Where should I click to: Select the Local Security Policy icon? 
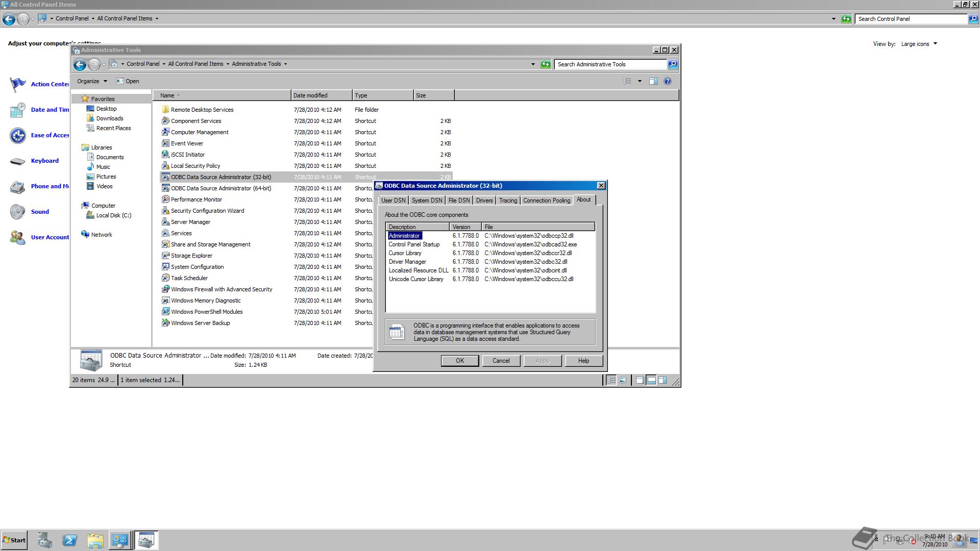(x=165, y=166)
